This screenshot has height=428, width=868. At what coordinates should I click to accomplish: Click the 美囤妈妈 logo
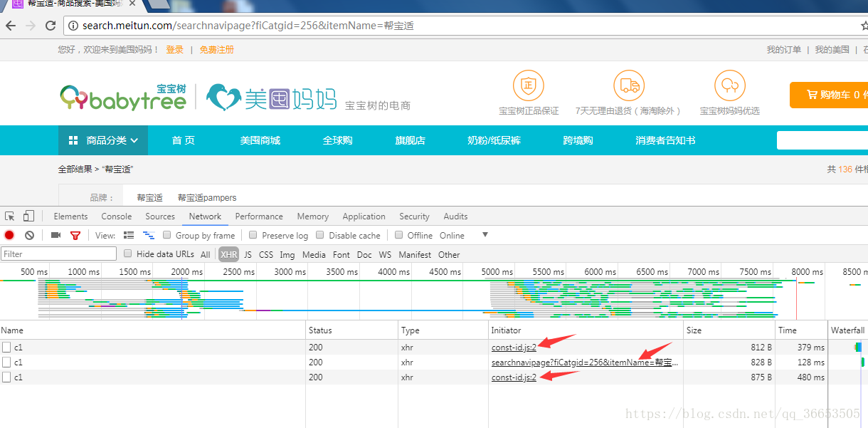point(271,98)
